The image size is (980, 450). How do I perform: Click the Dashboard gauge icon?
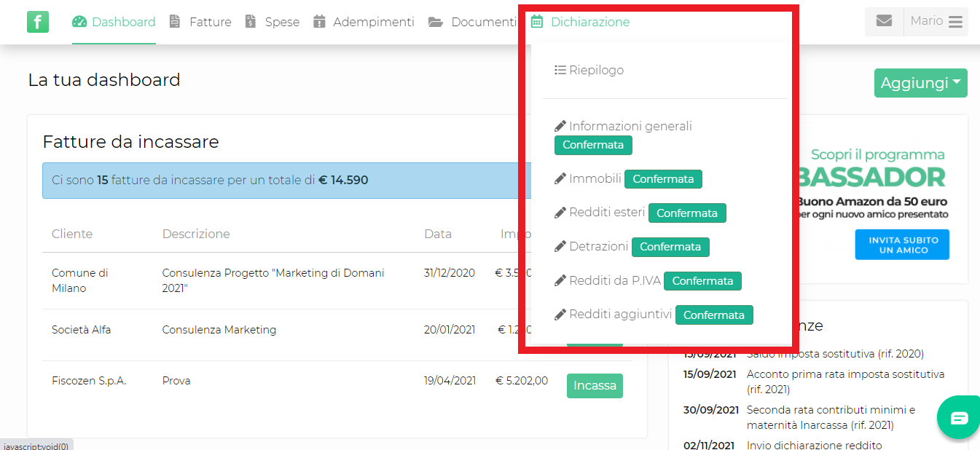[79, 22]
